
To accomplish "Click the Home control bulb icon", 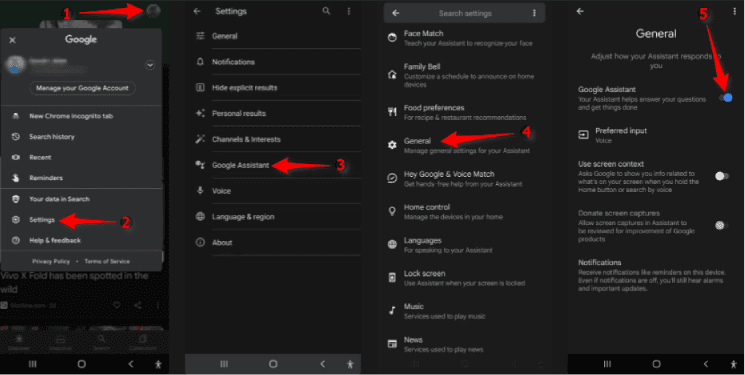I will click(x=392, y=211).
